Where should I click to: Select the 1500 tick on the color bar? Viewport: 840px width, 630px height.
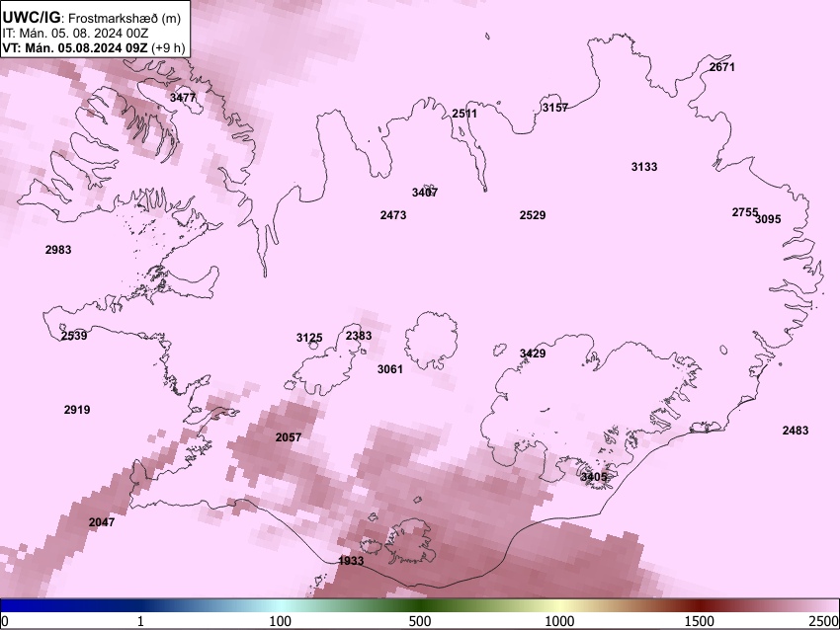coord(700,621)
